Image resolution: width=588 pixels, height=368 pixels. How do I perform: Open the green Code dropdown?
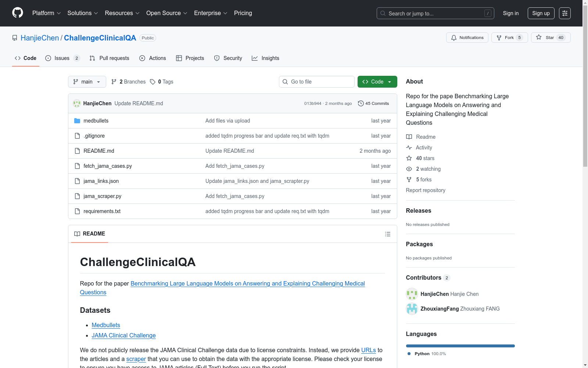tap(377, 82)
